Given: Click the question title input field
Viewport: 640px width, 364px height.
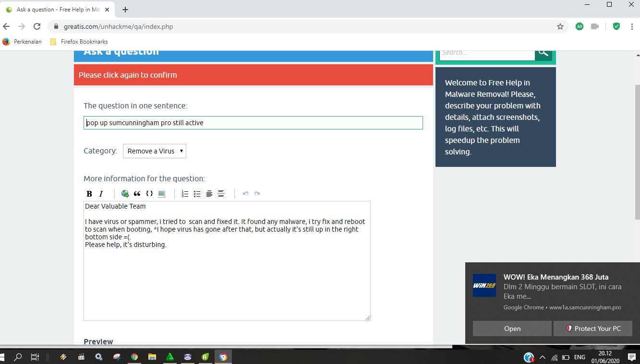Looking at the screenshot, I should [x=253, y=123].
